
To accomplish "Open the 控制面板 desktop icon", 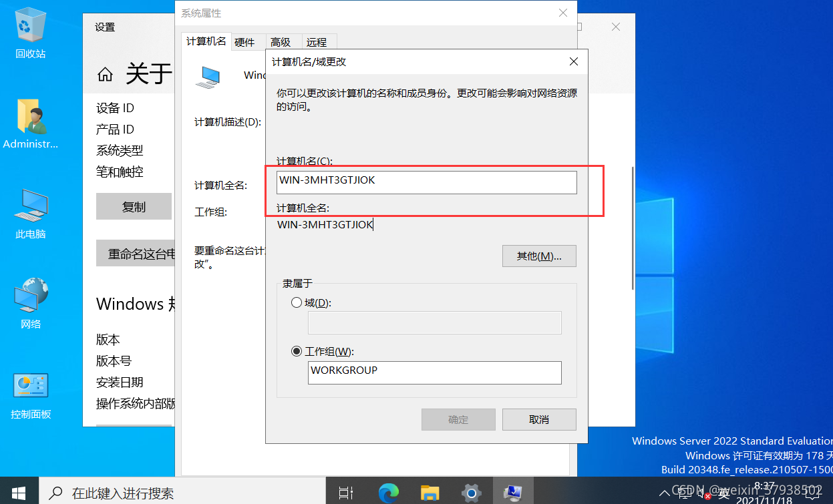I will [31, 395].
